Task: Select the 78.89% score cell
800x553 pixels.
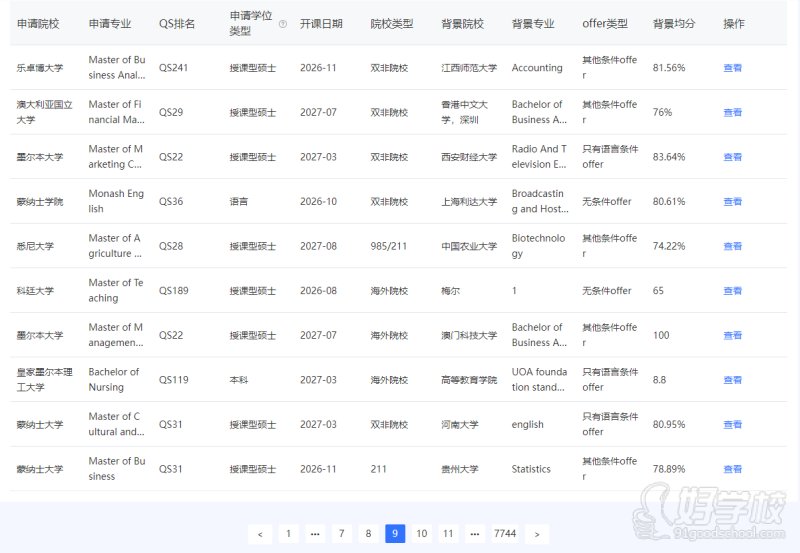Action: tap(669, 469)
